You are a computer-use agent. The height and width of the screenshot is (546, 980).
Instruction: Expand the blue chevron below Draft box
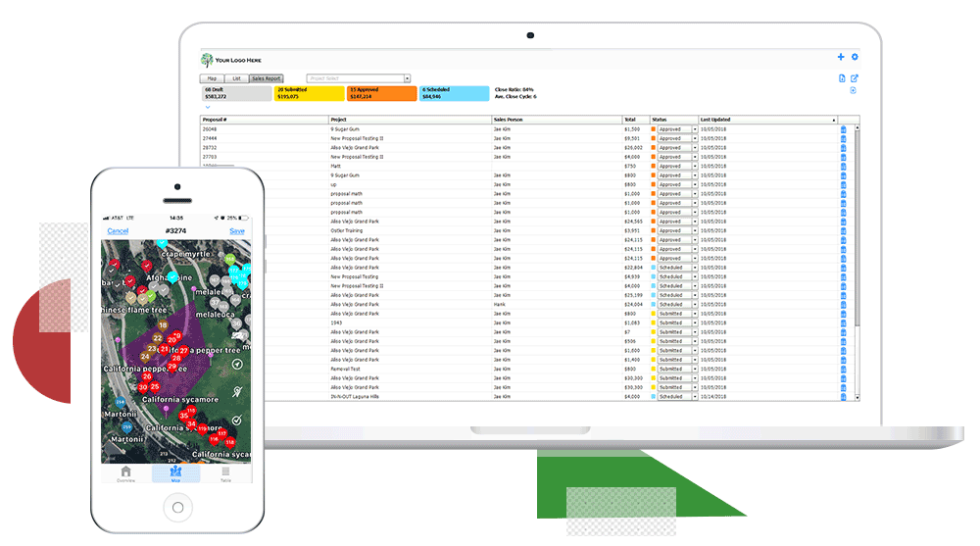pos(208,107)
